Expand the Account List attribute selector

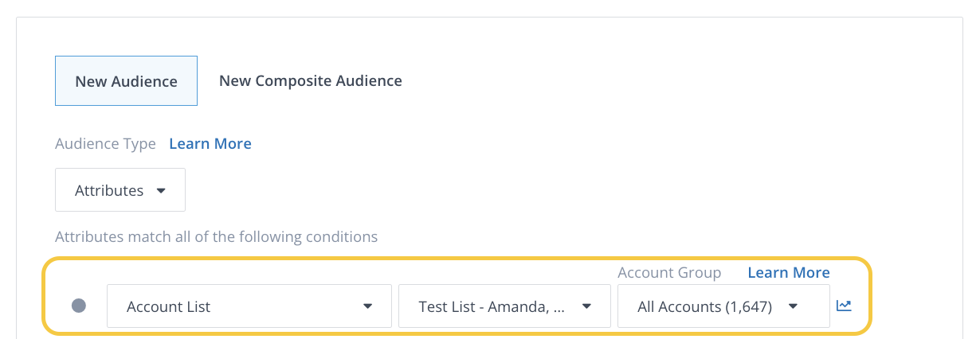click(249, 306)
